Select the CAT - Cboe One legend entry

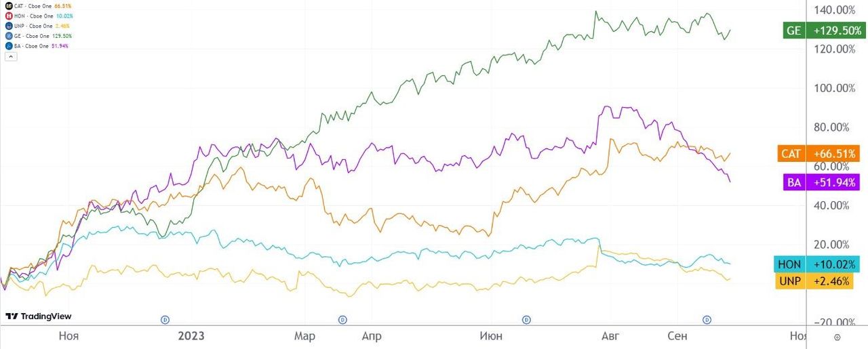click(33, 5)
